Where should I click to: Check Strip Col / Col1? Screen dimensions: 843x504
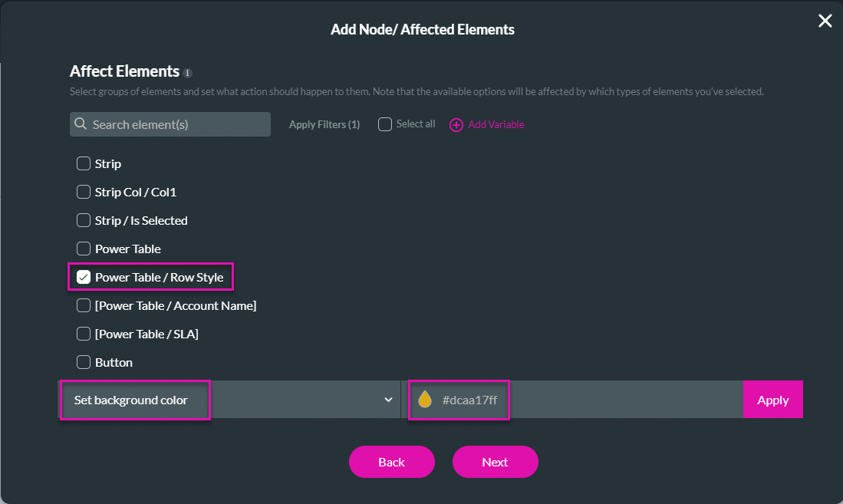(x=83, y=192)
